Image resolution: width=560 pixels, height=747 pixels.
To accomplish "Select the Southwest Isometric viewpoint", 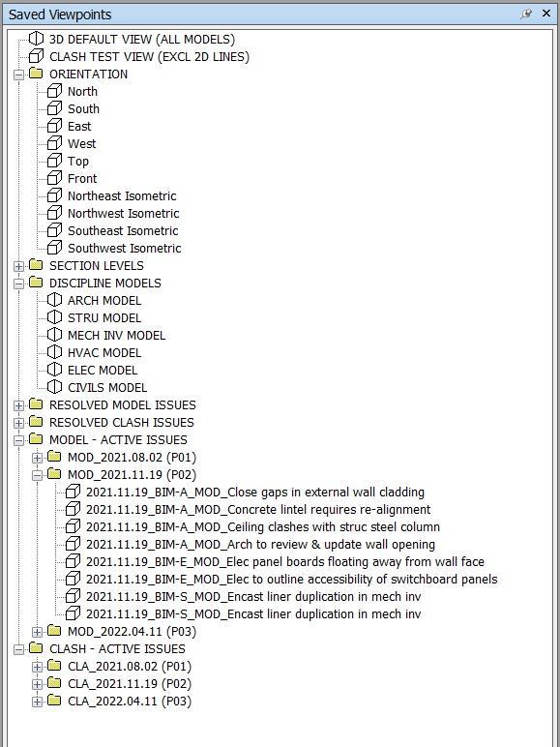I will 125,249.
